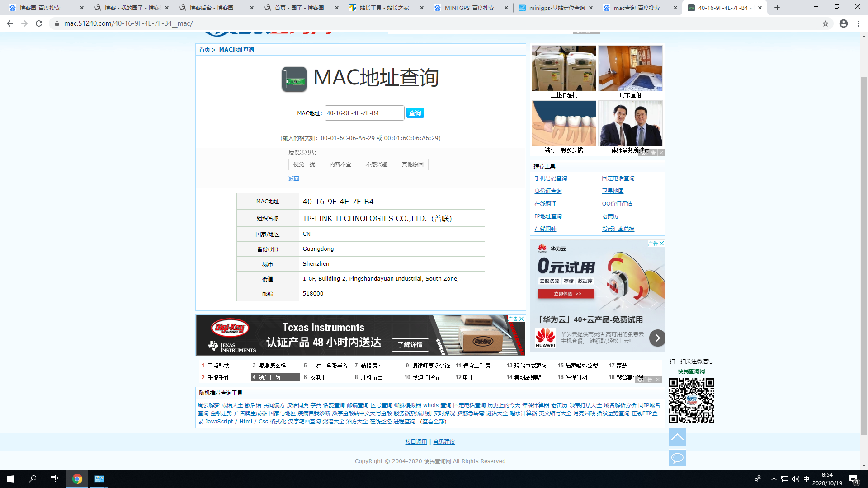This screenshot has width=868, height=488.
Task: Switch to 站长工具 browser tab
Action: click(383, 8)
